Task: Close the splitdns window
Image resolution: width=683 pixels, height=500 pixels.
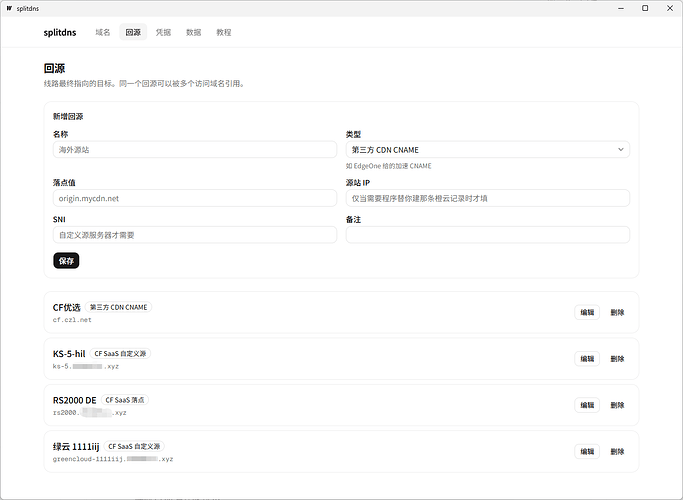Action: click(670, 8)
